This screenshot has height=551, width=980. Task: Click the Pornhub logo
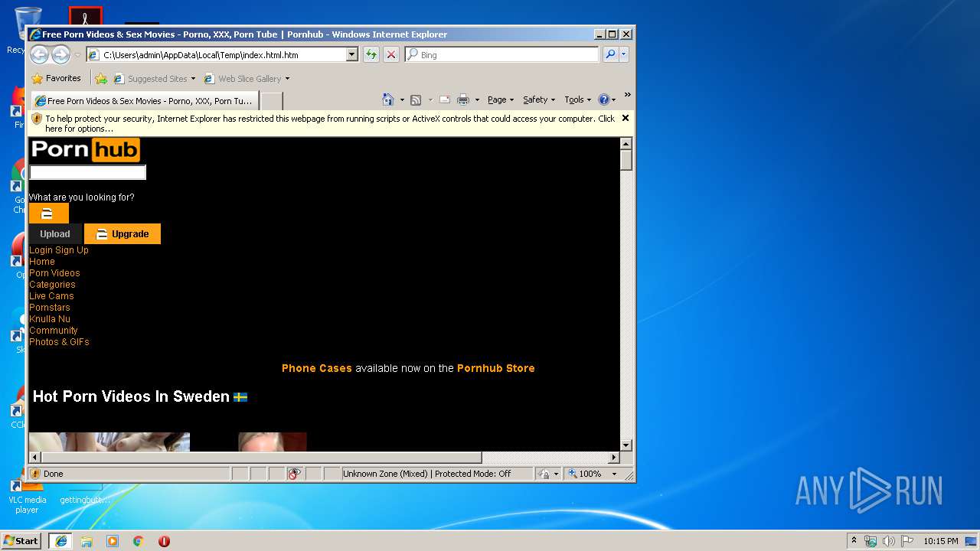85,150
